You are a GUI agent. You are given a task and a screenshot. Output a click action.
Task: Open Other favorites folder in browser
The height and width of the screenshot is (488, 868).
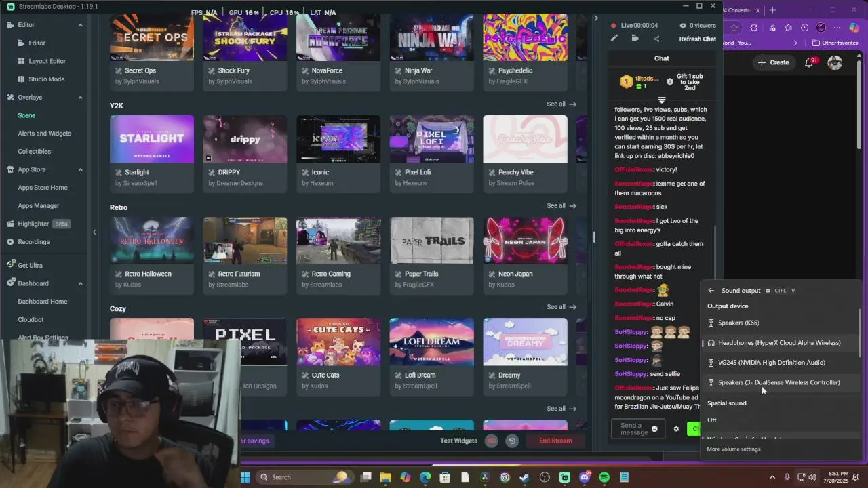835,43
